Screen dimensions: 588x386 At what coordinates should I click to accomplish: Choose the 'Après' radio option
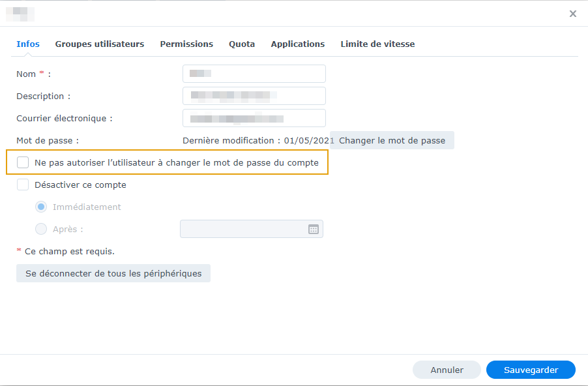coord(41,229)
